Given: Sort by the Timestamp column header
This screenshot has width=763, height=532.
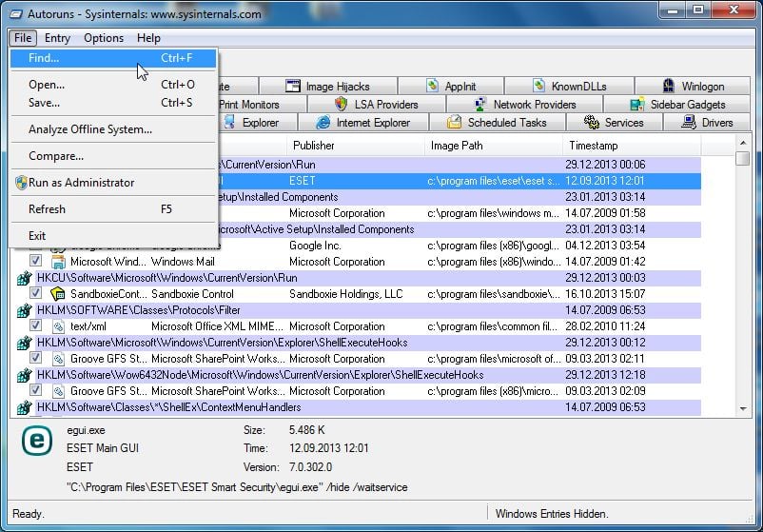Looking at the screenshot, I should pyautogui.click(x=594, y=146).
